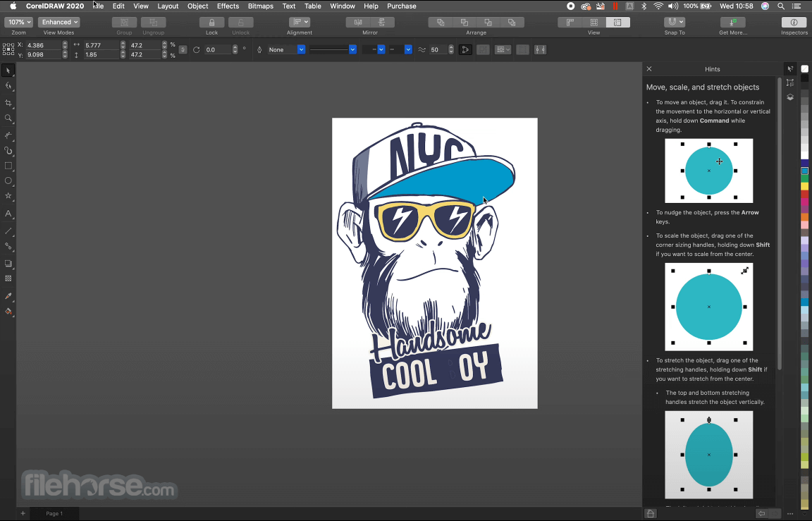Click the Back One arrange icon

[488, 23]
